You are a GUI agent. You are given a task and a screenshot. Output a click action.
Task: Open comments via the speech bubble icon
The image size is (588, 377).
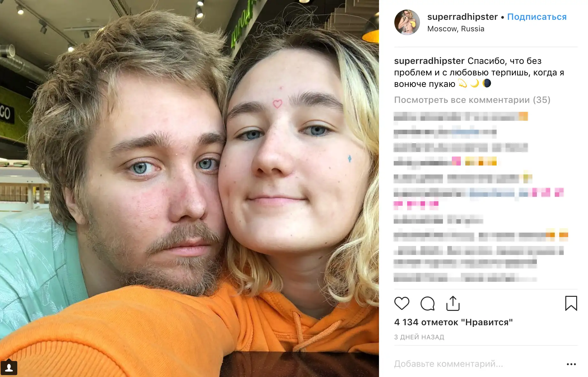[x=428, y=304]
